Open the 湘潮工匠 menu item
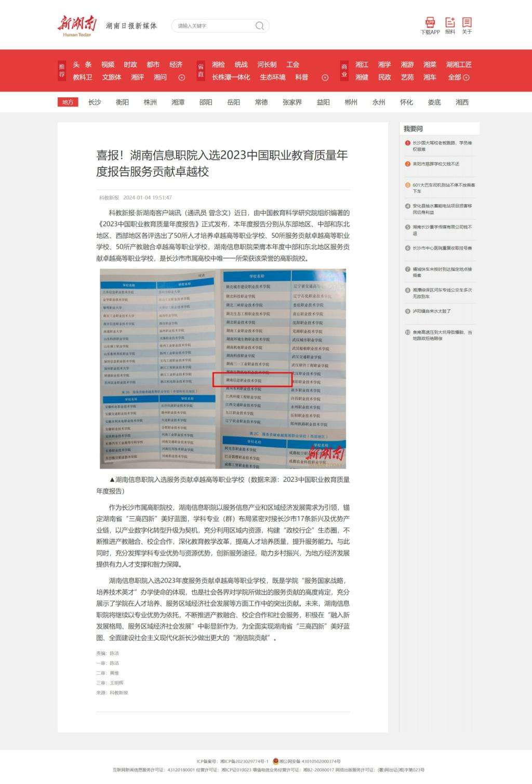Image resolution: width=532 pixels, height=784 pixels. click(x=459, y=64)
